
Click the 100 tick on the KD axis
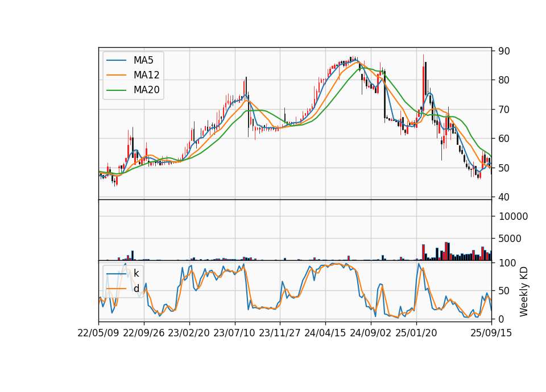(507, 263)
